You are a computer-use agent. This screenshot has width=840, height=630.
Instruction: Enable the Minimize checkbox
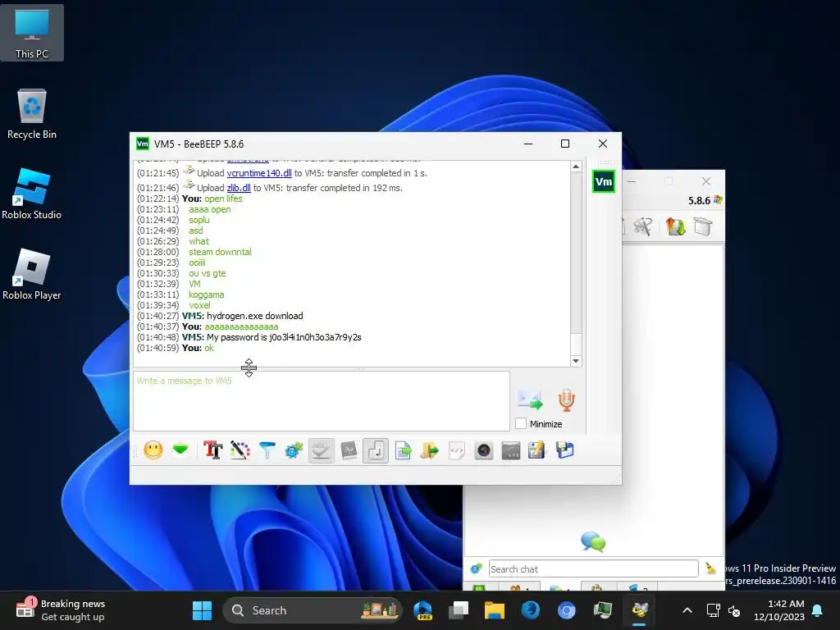click(521, 424)
